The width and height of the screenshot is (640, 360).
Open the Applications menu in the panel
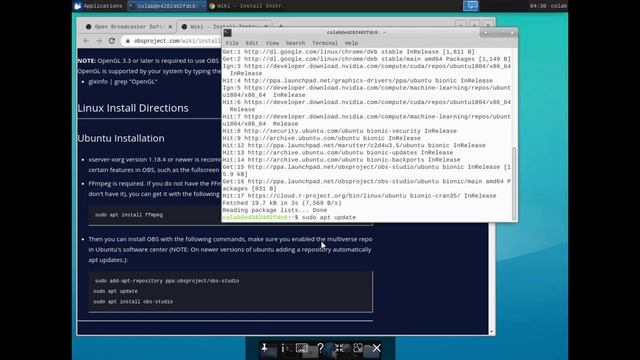pyautogui.click(x=98, y=6)
